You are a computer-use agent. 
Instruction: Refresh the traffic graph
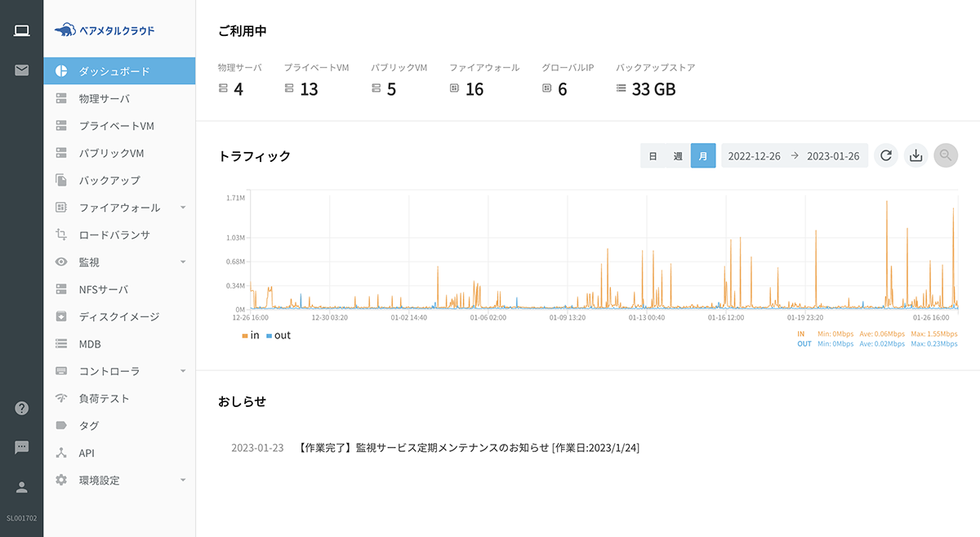click(x=885, y=155)
